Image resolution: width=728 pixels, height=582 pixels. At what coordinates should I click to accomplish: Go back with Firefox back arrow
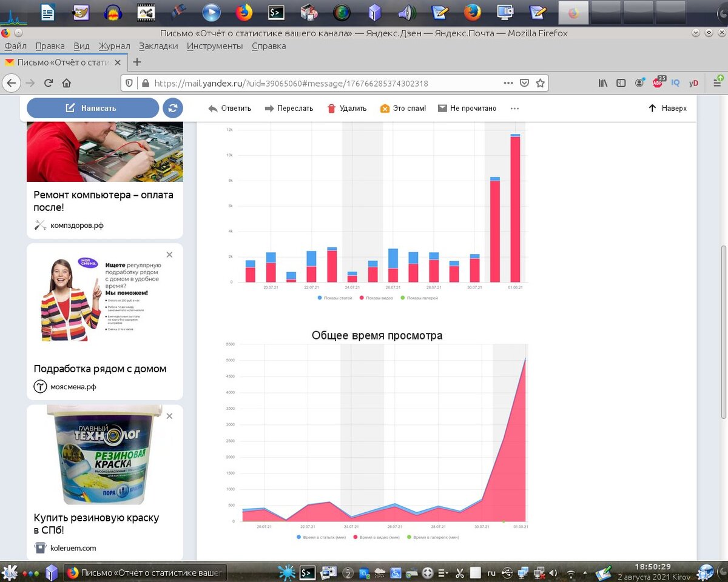pos(12,83)
